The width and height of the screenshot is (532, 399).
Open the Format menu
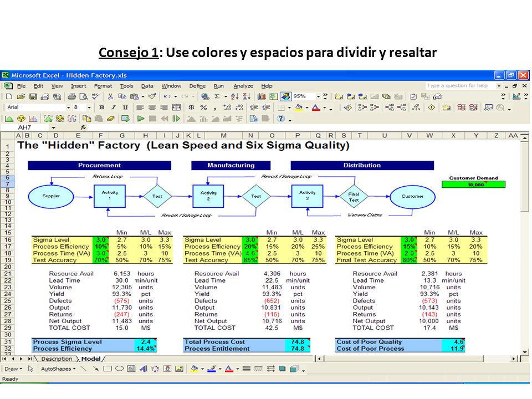pos(103,86)
